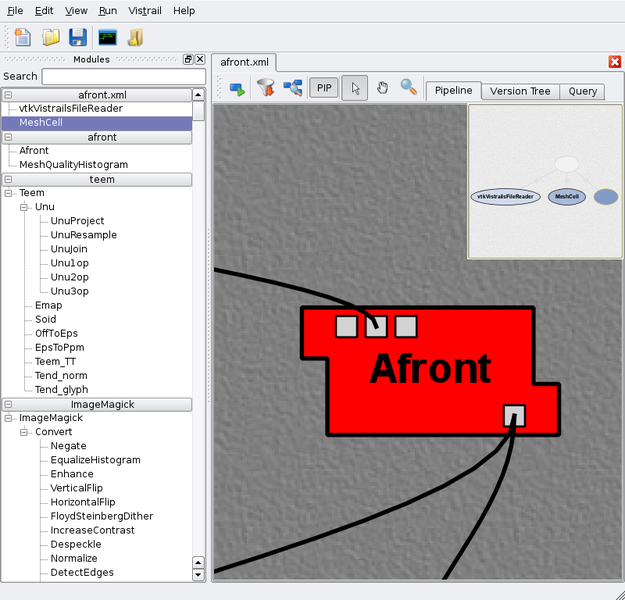Click the Save floppy disk icon

(77, 37)
